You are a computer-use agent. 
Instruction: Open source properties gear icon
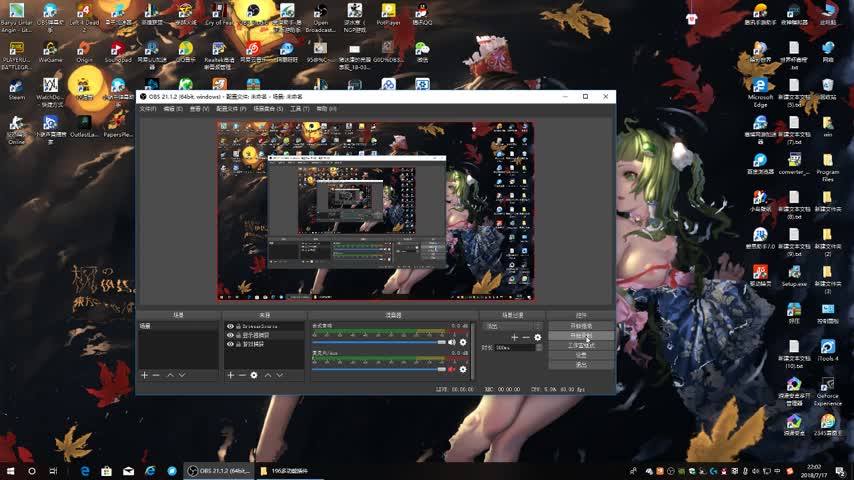(254, 375)
